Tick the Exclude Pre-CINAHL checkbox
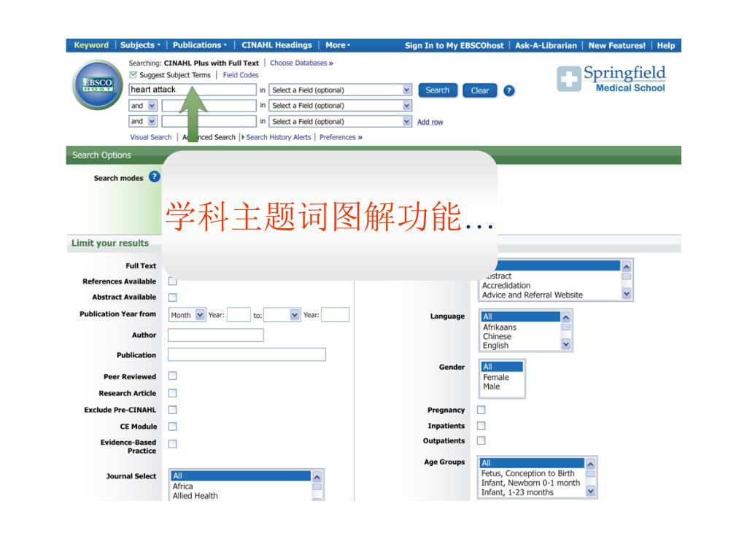This screenshot has width=747, height=560. coord(172,410)
